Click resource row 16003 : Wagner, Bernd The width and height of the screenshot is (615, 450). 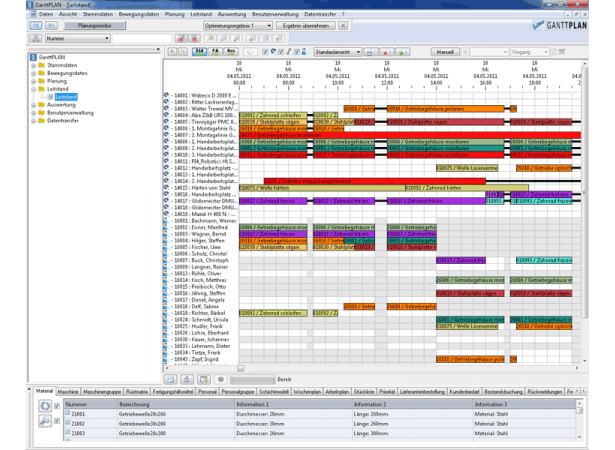[x=201, y=234]
